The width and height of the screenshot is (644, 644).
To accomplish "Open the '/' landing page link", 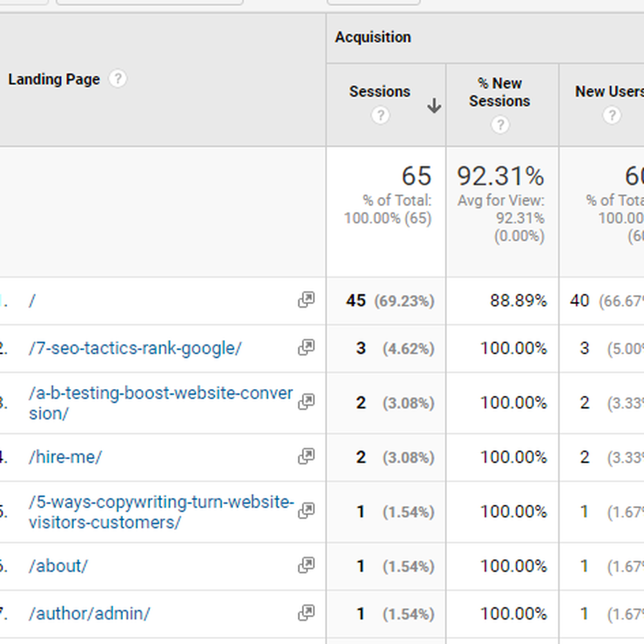I will pyautogui.click(x=32, y=301).
